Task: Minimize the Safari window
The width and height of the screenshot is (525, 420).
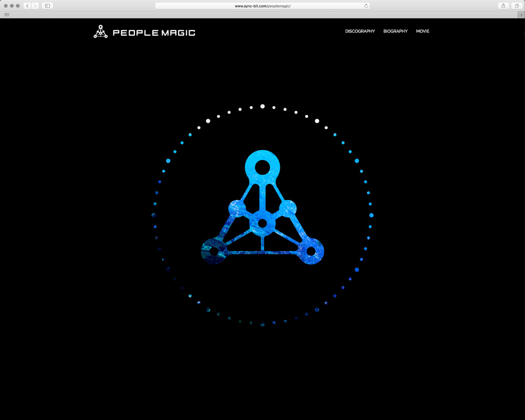Action: pyautogui.click(x=12, y=6)
